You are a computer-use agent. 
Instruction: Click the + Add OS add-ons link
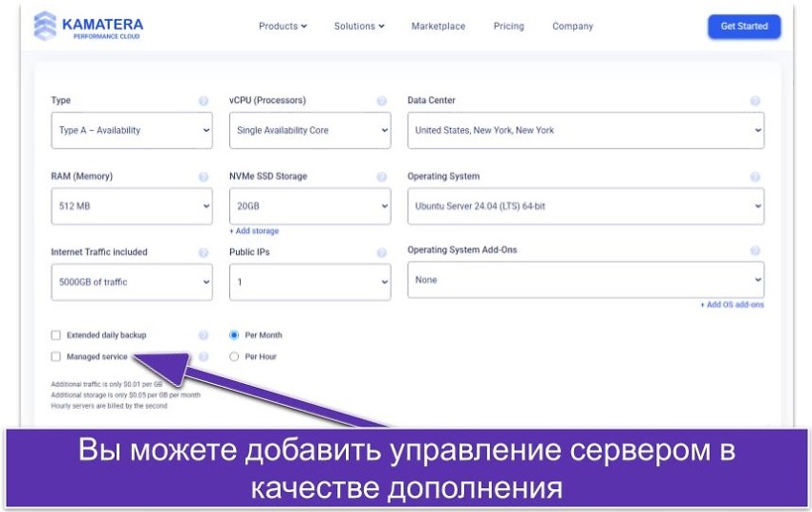click(733, 305)
